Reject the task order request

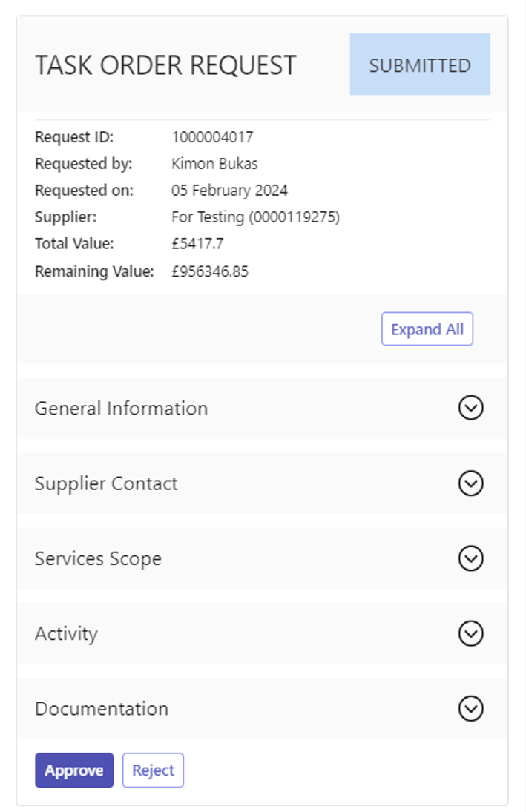click(x=153, y=770)
